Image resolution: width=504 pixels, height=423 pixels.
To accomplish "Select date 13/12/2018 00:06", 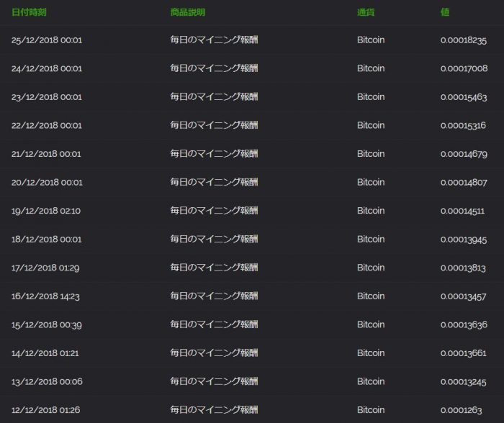I will coord(47,381).
